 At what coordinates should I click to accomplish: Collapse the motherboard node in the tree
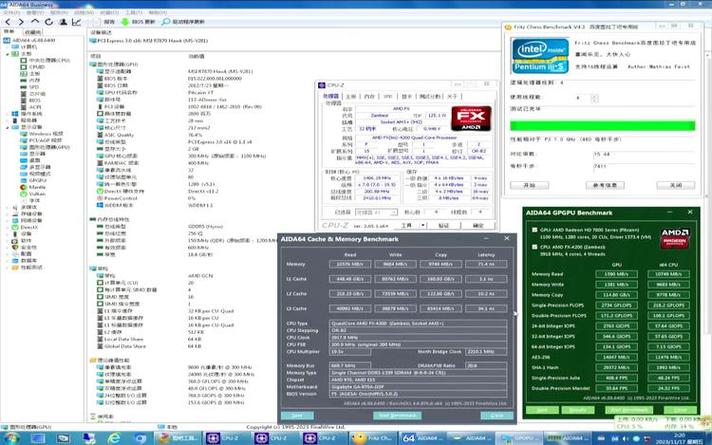point(8,54)
